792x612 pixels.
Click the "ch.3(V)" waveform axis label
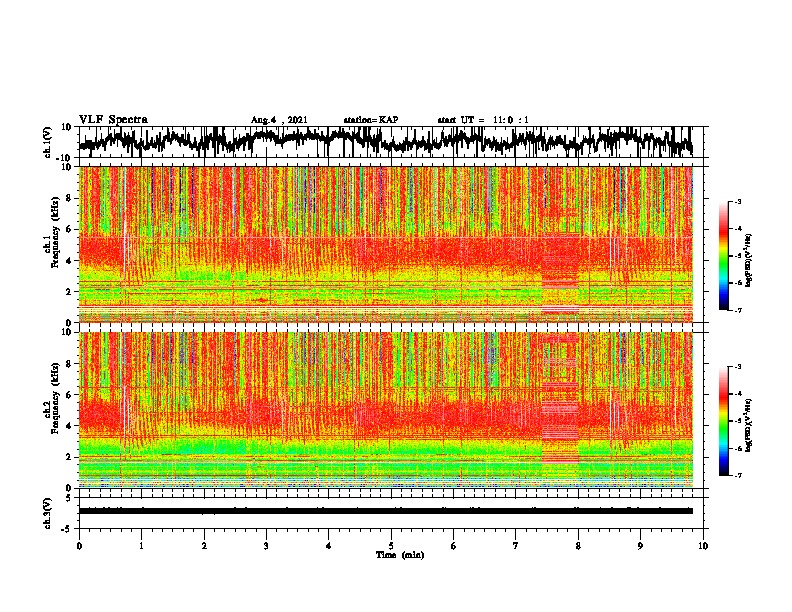pyautogui.click(x=48, y=513)
